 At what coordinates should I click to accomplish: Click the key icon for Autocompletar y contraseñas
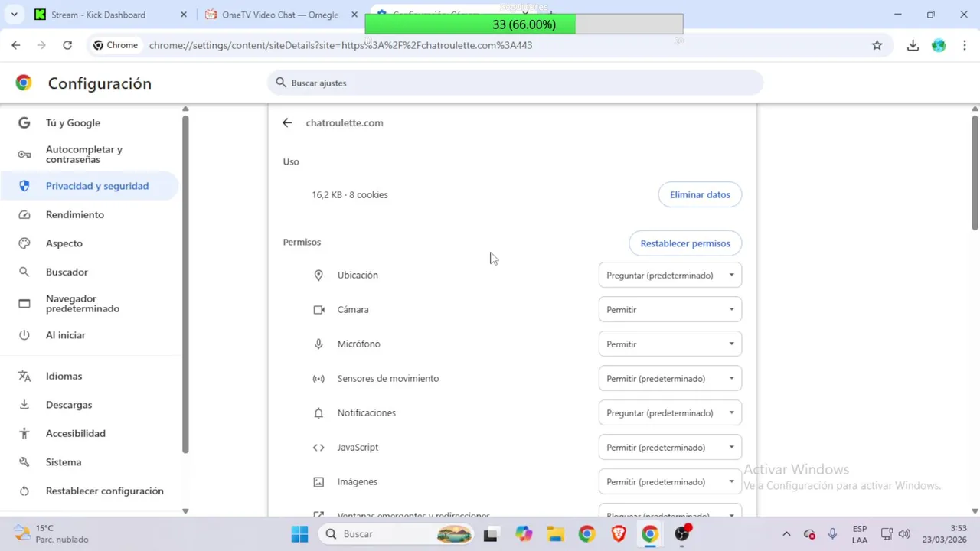(24, 155)
